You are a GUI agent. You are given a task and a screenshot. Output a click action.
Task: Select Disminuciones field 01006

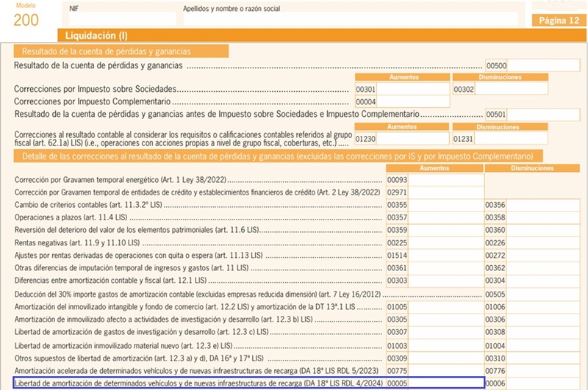pyautogui.click(x=543, y=307)
